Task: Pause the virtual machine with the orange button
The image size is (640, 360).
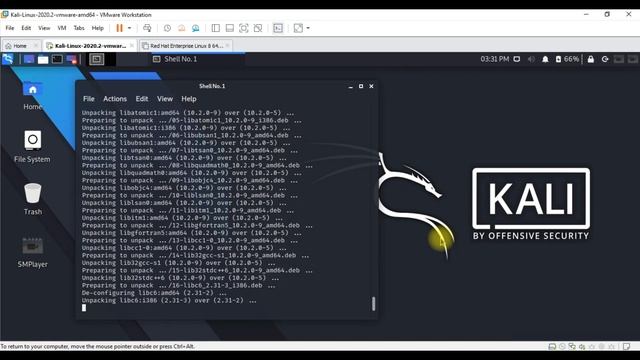Action: (x=119, y=28)
